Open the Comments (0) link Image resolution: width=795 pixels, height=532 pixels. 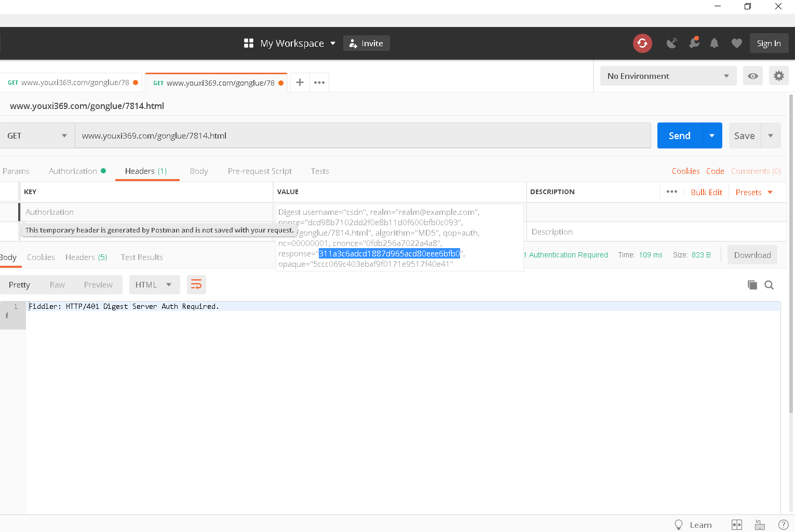756,171
